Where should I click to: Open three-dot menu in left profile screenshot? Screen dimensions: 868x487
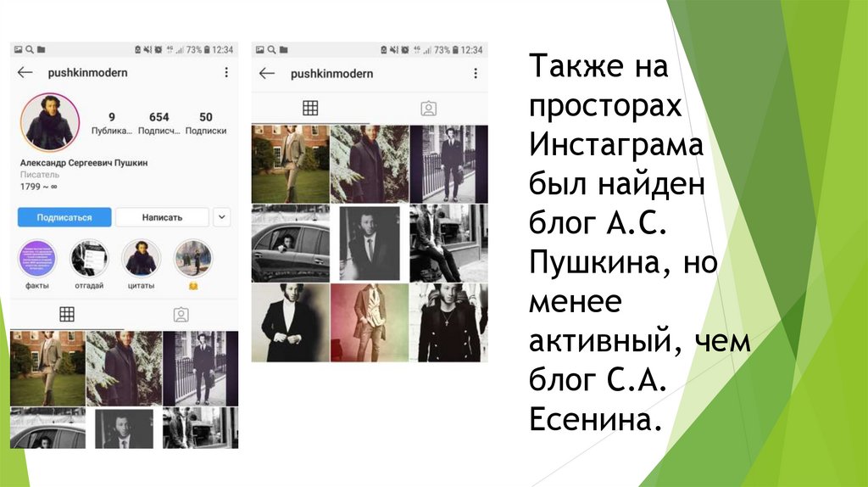[226, 73]
